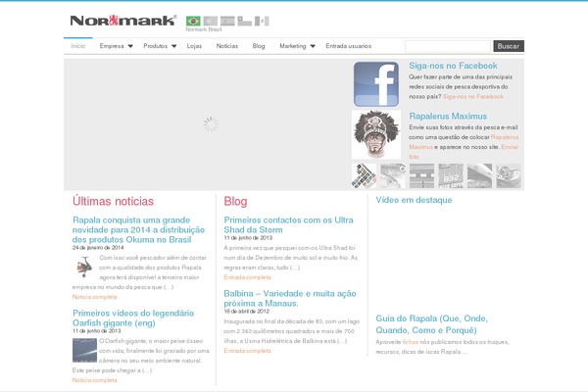The image size is (588, 392).
Task: Click the Normark Brasil caption under flags
Action: 204,29
